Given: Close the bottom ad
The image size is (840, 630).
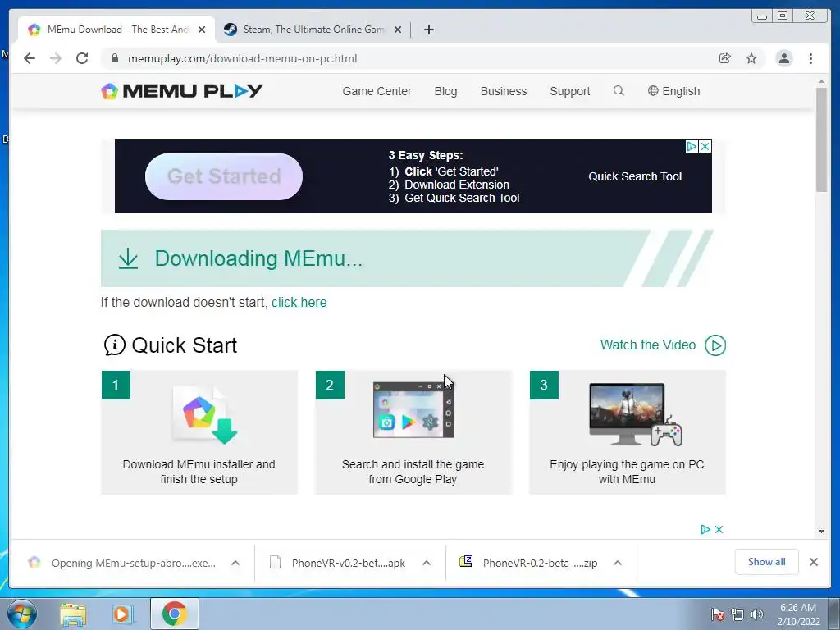Looking at the screenshot, I should tap(719, 529).
